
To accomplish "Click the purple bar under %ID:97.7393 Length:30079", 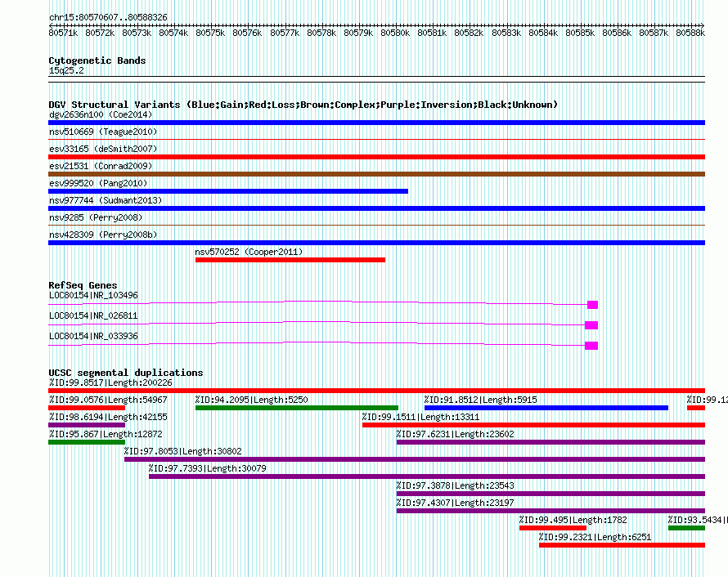I will (427, 476).
